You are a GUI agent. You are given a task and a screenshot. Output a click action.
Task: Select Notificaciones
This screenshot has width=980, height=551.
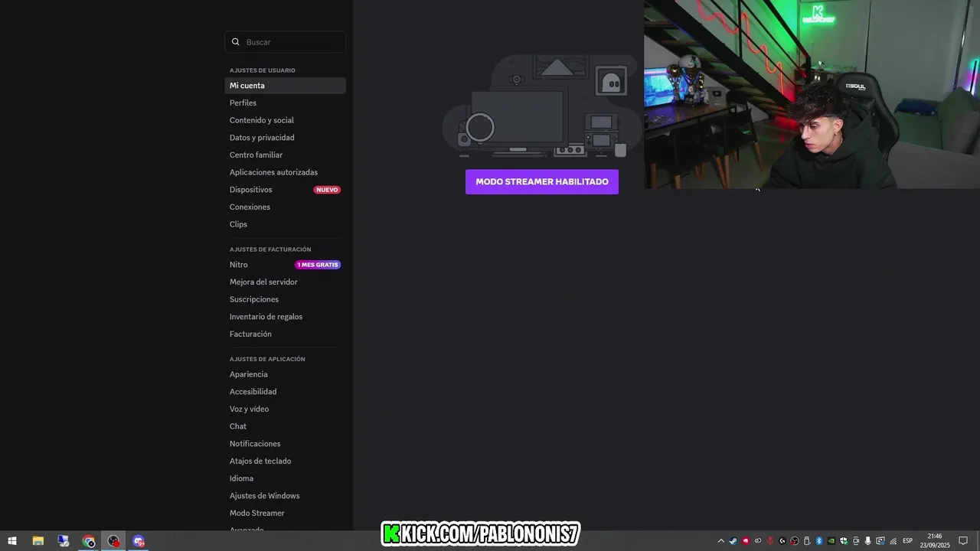[285, 444]
